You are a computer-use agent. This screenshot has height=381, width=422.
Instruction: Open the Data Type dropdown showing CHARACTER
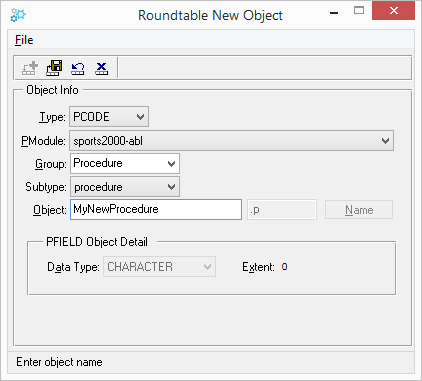(x=159, y=267)
